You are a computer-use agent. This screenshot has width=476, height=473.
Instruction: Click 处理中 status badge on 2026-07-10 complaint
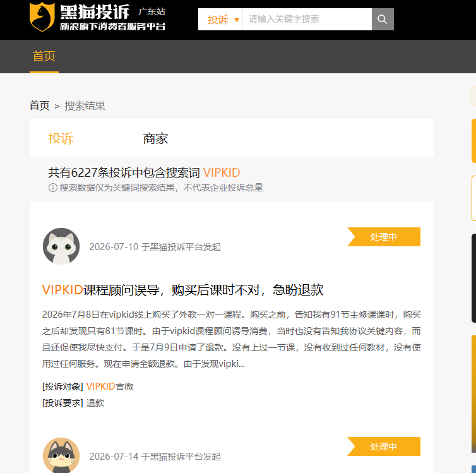pos(384,237)
